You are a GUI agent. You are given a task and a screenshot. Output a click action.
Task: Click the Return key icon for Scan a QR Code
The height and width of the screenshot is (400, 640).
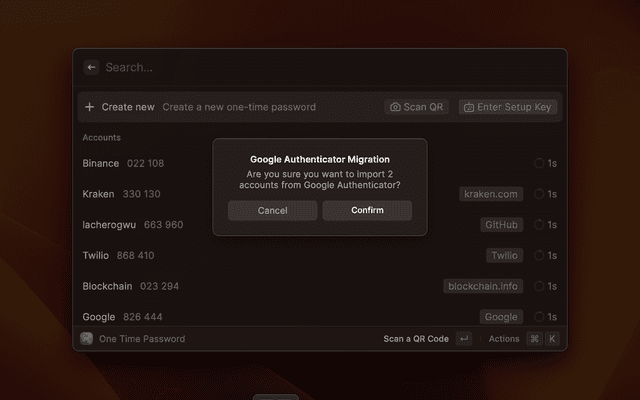click(x=463, y=339)
